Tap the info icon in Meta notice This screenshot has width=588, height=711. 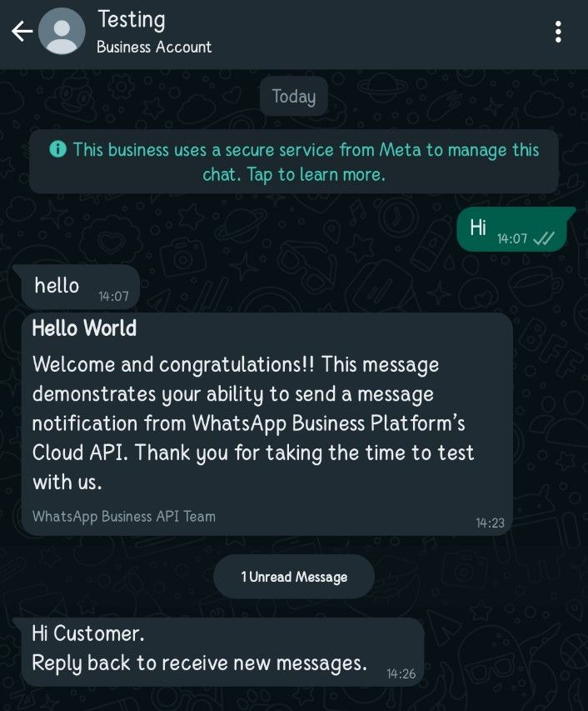point(57,148)
